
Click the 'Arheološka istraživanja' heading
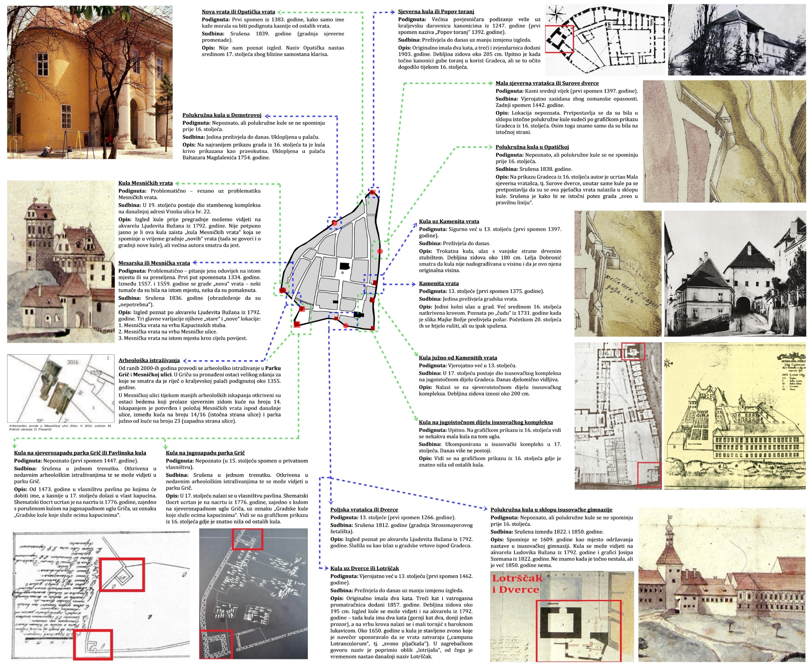(149, 360)
